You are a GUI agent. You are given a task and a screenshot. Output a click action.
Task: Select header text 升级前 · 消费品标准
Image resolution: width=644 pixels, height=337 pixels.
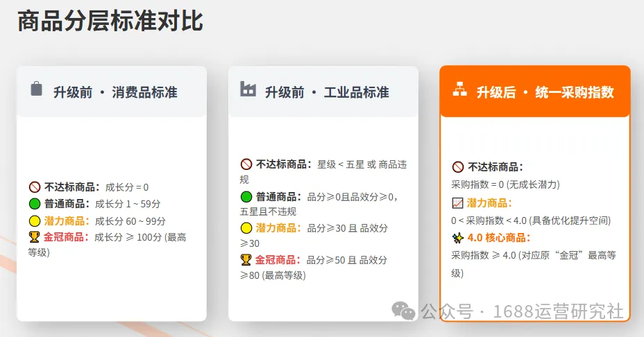coord(115,92)
